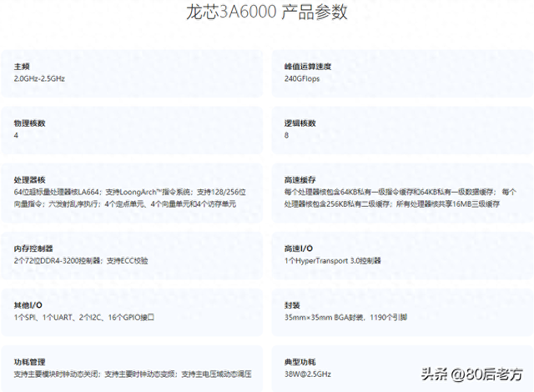The image size is (534, 392).
Task: Select the 逻辑核数 label
Action: point(300,123)
